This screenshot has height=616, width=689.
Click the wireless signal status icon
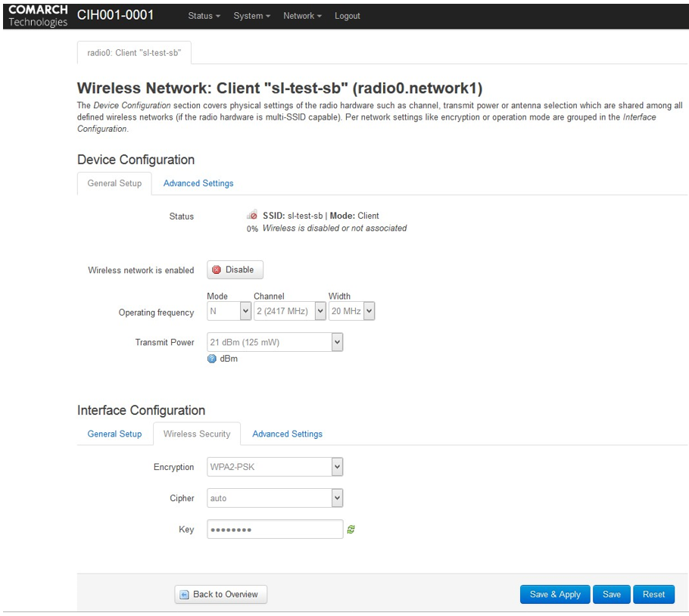(x=252, y=215)
